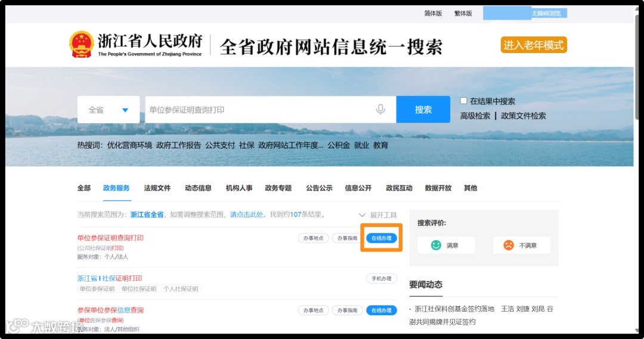Click 办事地点 for 单位参保证明查询打印
644x339 pixels.
pos(314,238)
